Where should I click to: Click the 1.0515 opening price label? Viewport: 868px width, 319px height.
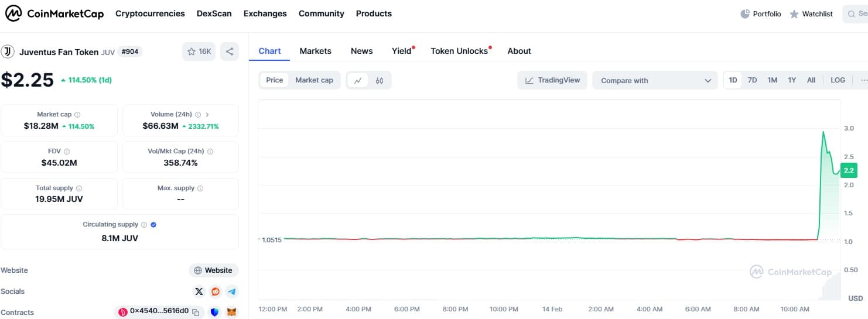point(272,239)
